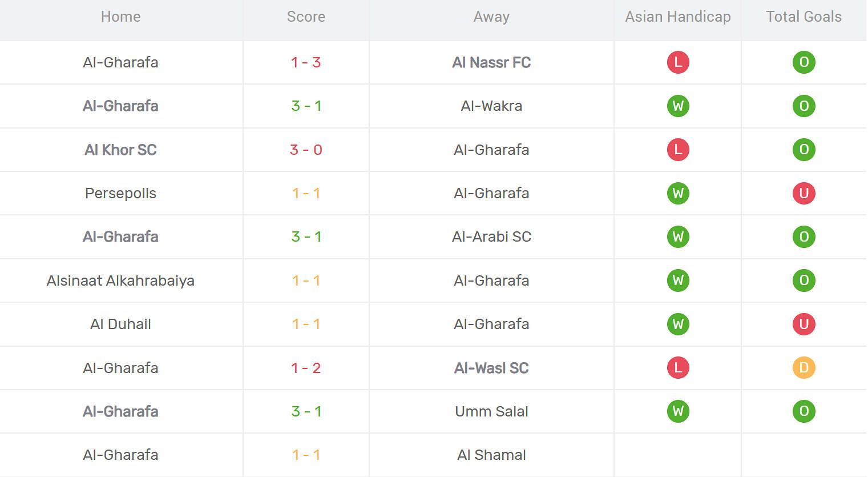Click the green W handicap badge for Al-Wakra match

point(678,106)
